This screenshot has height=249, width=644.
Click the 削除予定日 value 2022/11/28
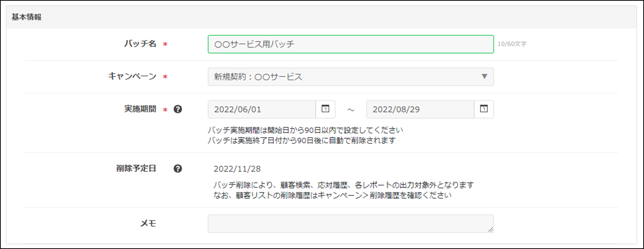237,169
